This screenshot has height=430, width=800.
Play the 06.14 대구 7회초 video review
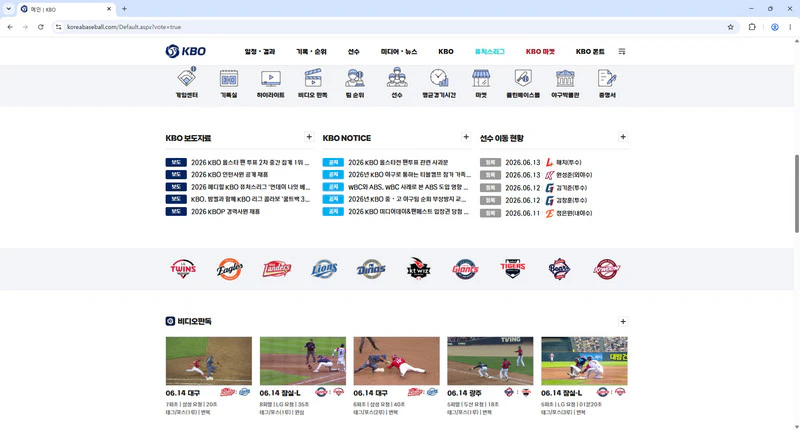coord(209,361)
